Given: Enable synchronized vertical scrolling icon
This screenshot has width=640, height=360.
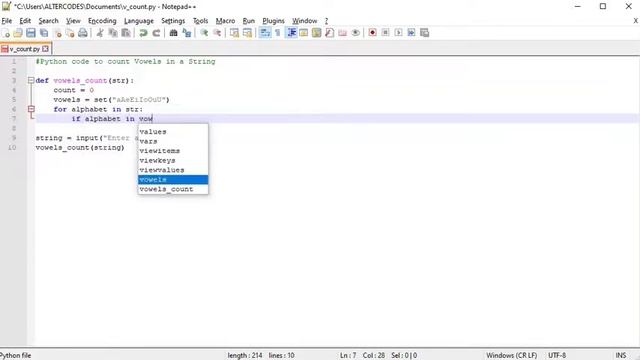Looking at the screenshot, I should point(234,33).
